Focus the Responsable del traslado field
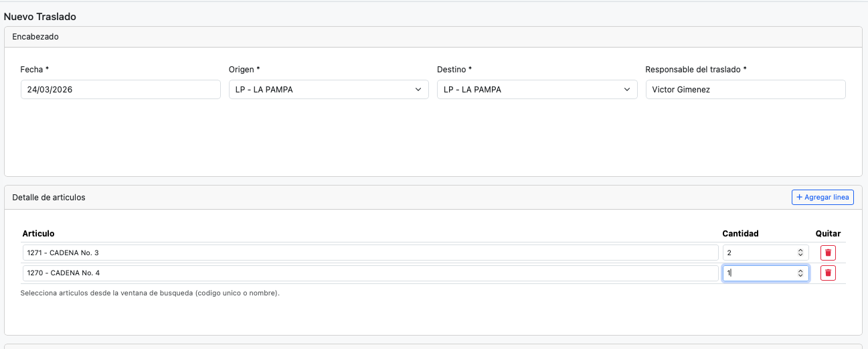The width and height of the screenshot is (868, 349). pos(745,90)
